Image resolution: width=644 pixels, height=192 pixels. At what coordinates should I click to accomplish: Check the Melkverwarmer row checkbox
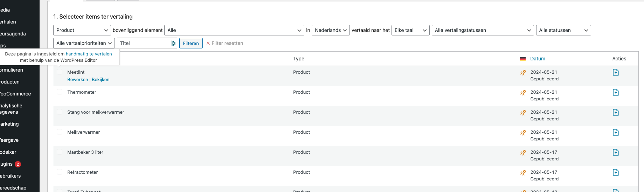click(x=60, y=132)
